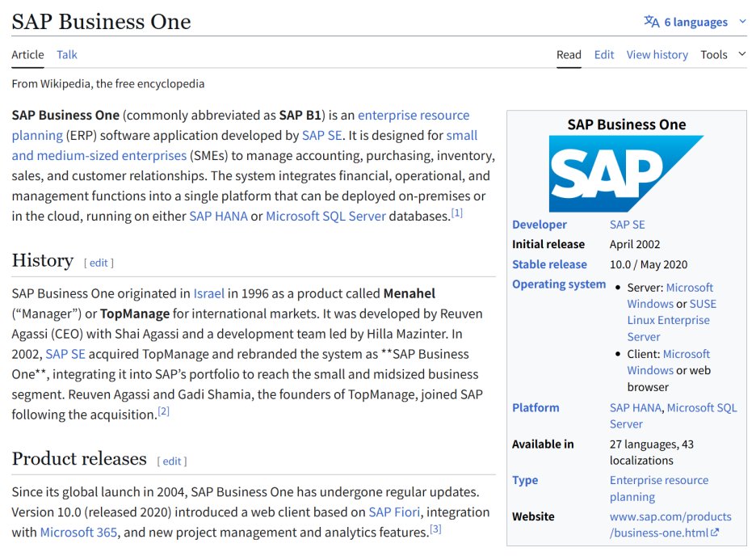Open the Stable release label link
The image size is (756, 556).
click(549, 264)
